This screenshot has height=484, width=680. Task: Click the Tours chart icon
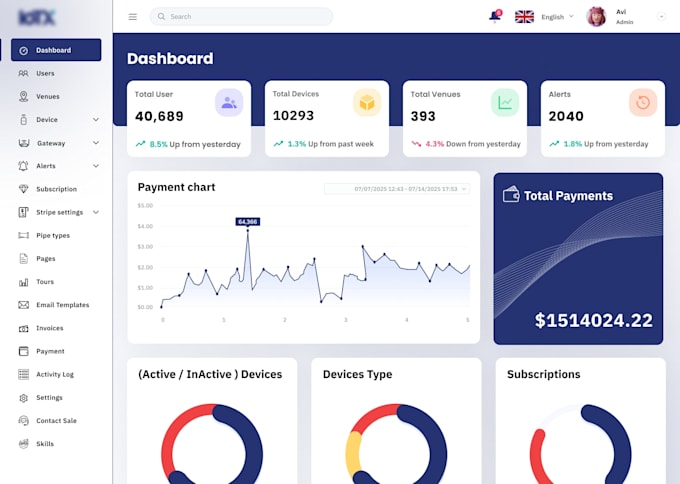(x=23, y=282)
